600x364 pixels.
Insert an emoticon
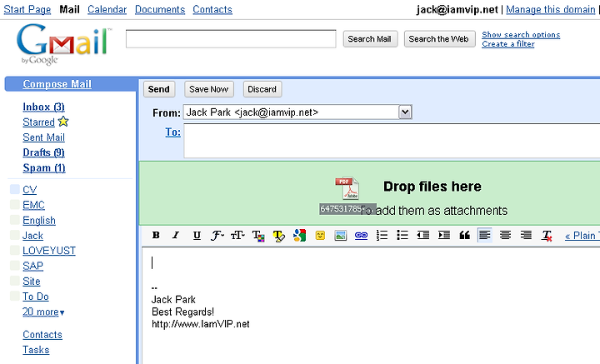[x=320, y=236]
